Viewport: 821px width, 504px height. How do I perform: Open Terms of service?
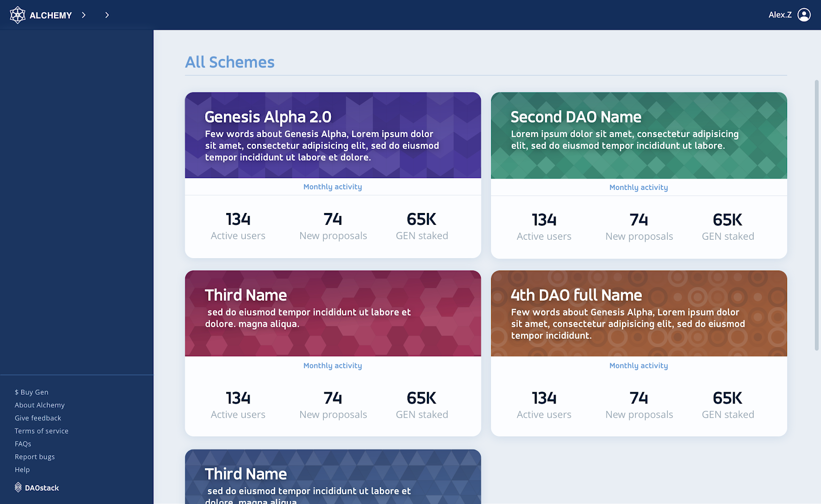point(42,431)
